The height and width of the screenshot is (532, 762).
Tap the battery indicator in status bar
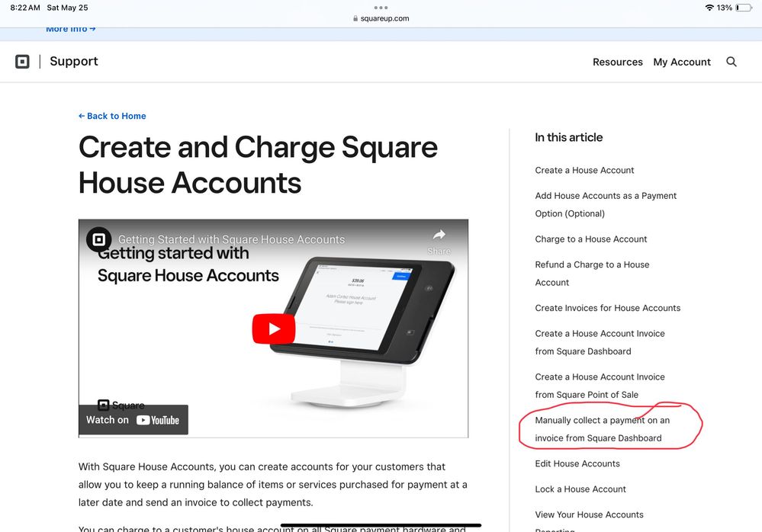[743, 8]
